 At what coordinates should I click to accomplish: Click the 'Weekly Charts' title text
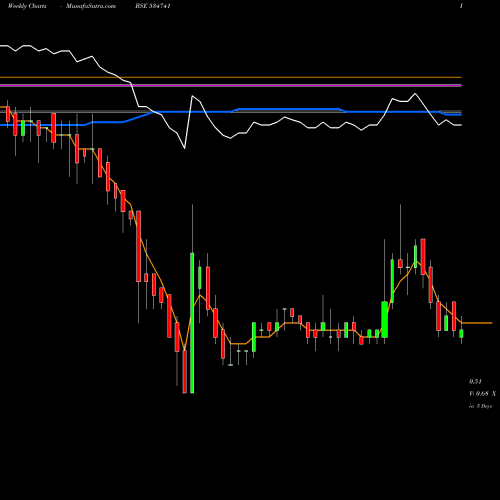(27, 6)
